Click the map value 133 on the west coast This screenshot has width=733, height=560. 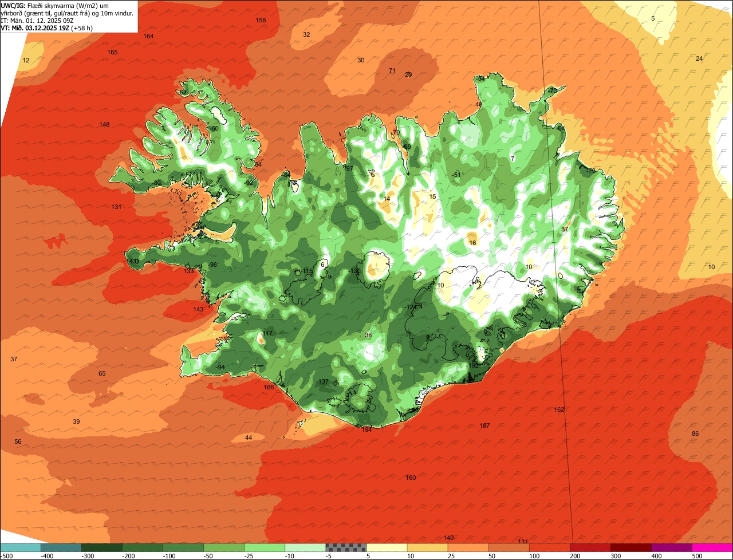189,271
